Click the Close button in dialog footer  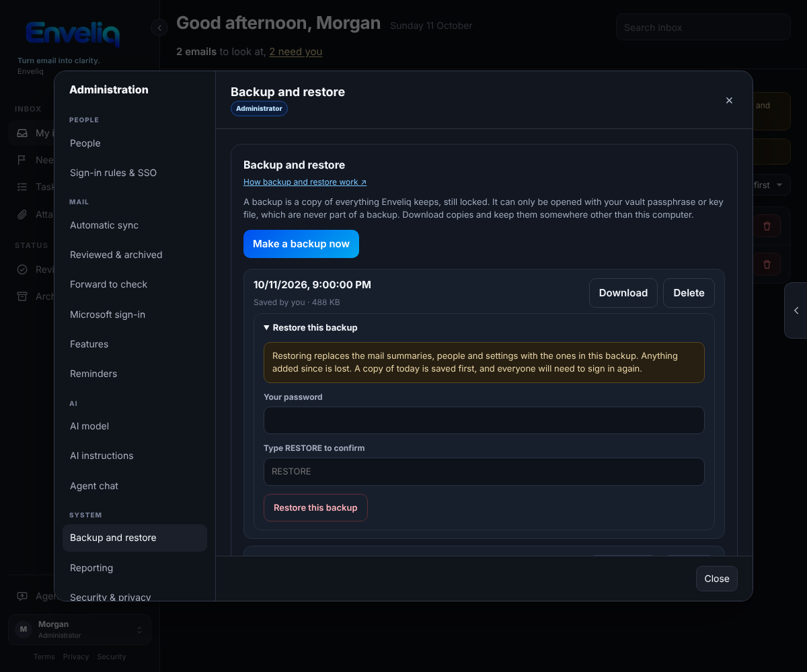tap(717, 579)
